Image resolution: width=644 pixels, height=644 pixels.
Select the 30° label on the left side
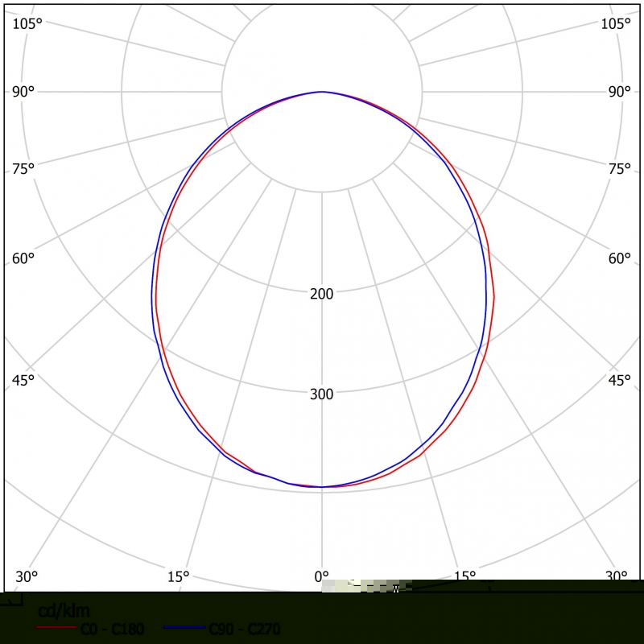tap(27, 576)
